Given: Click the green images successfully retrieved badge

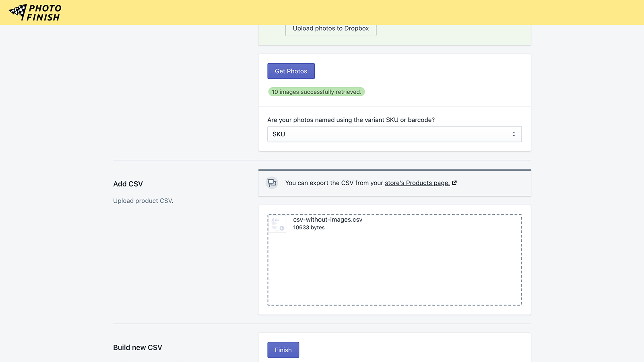Looking at the screenshot, I should pos(316,92).
